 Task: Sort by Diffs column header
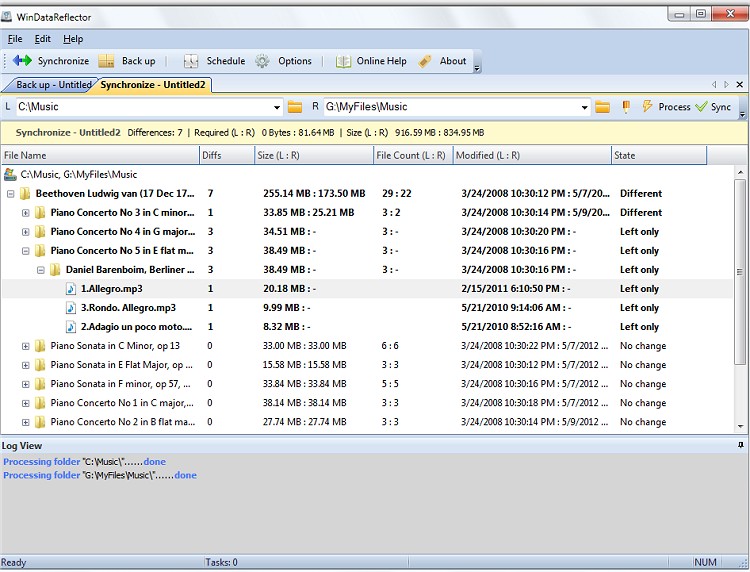[x=227, y=155]
